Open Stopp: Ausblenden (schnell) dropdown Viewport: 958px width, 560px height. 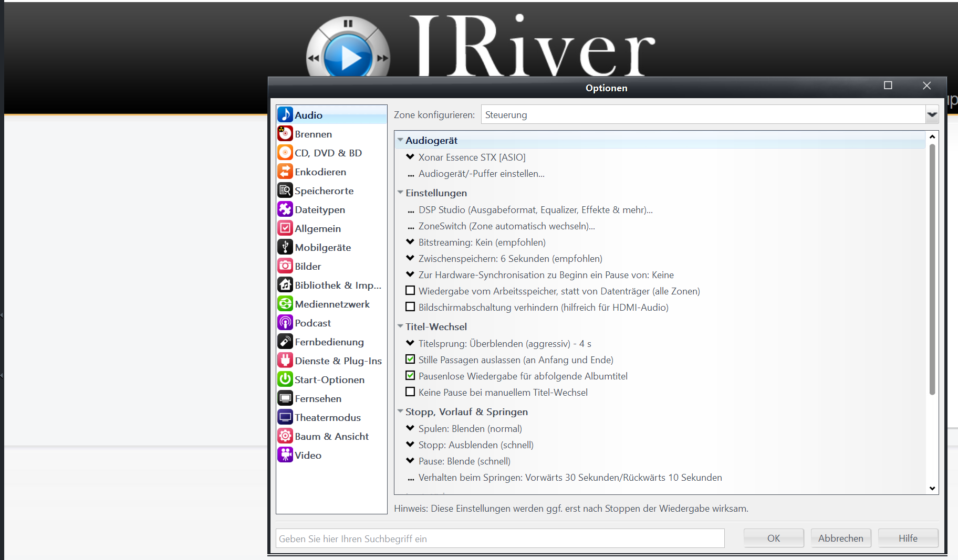[x=410, y=444]
